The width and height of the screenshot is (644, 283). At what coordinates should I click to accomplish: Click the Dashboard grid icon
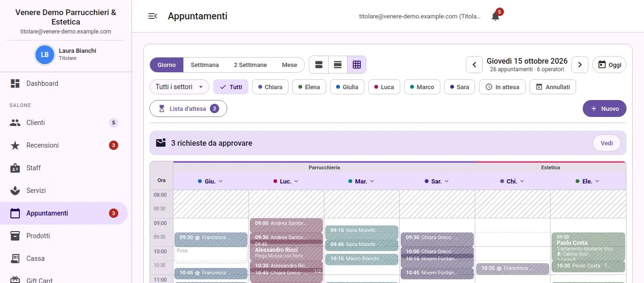(15, 83)
